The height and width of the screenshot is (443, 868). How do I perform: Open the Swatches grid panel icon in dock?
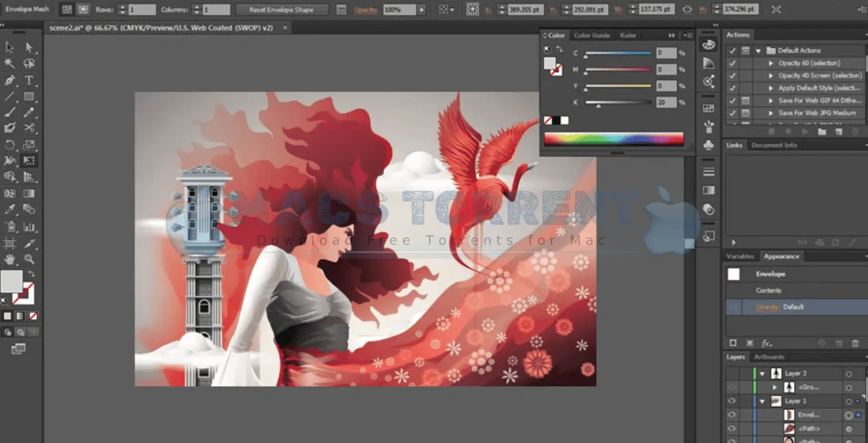pos(709,108)
